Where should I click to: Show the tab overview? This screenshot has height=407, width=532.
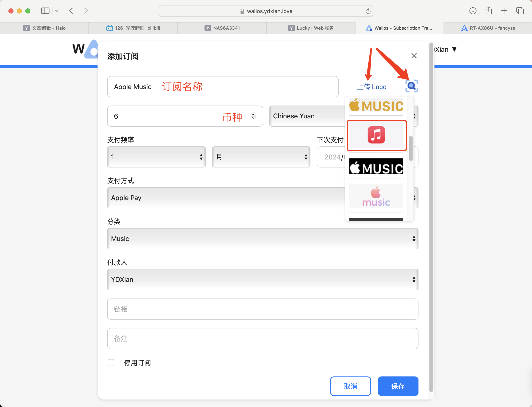point(520,11)
